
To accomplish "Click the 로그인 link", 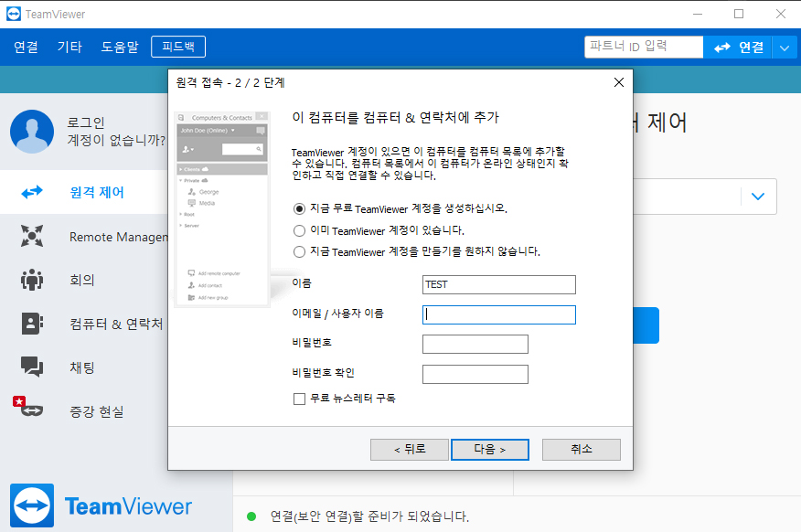I will pyautogui.click(x=86, y=122).
